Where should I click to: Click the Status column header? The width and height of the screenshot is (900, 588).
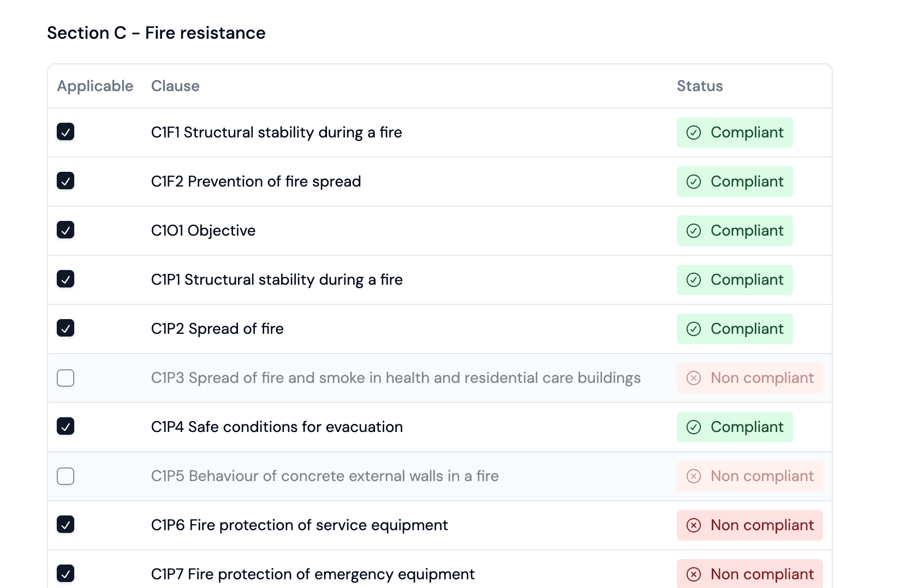[700, 86]
